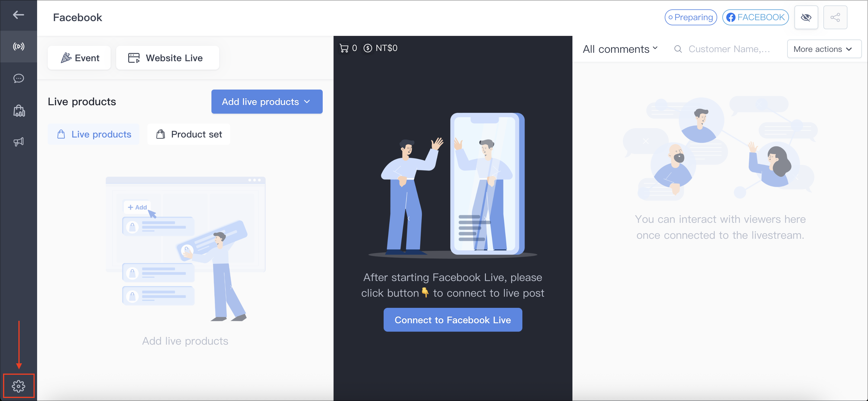Viewport: 868px width, 401px height.
Task: Go back using the left arrow
Action: 18,15
